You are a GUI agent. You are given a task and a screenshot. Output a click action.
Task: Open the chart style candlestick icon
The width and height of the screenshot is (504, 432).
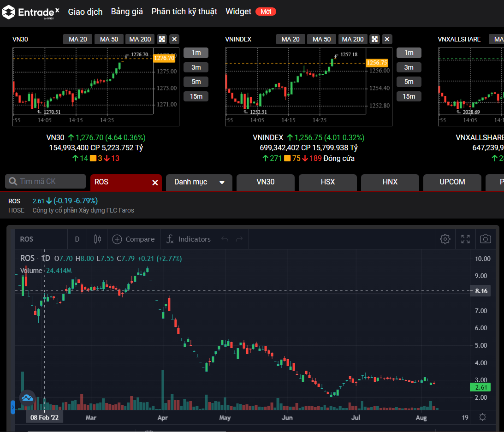(x=97, y=239)
